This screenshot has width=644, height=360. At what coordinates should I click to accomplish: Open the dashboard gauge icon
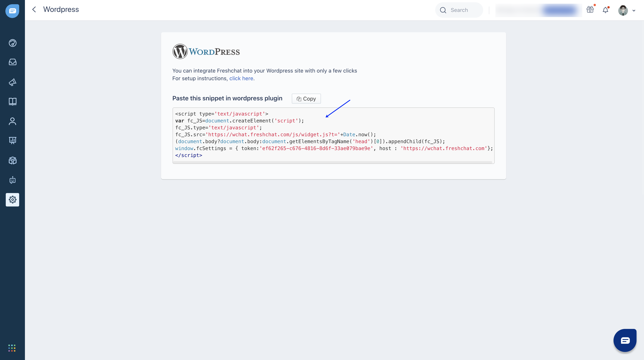[x=12, y=43]
